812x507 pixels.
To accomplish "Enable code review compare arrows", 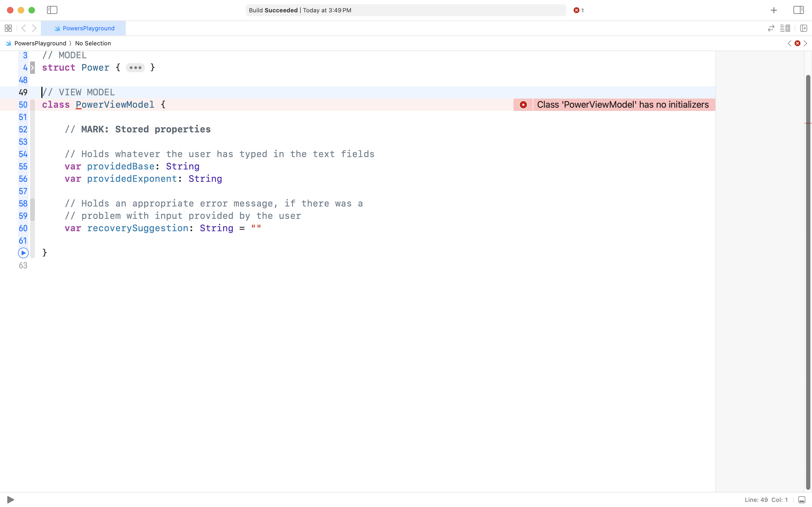I will [x=771, y=28].
